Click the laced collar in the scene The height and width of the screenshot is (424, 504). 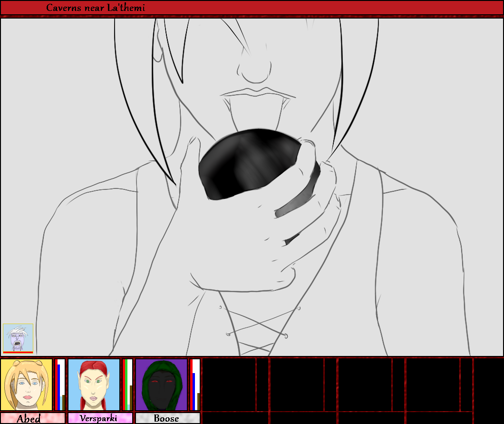pyautogui.click(x=257, y=328)
